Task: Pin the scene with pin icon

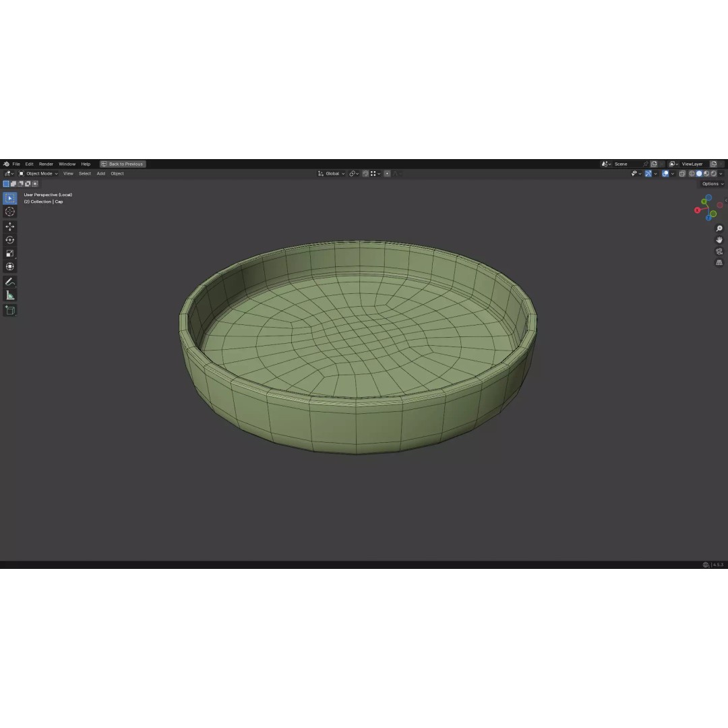Action: coord(645,164)
